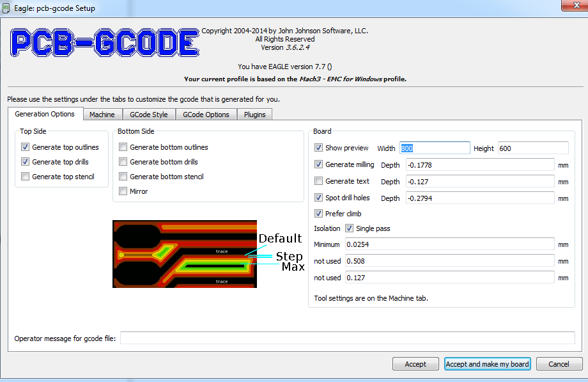This screenshot has width=588, height=382.
Task: Focus the preview Height field
Action: pos(533,148)
